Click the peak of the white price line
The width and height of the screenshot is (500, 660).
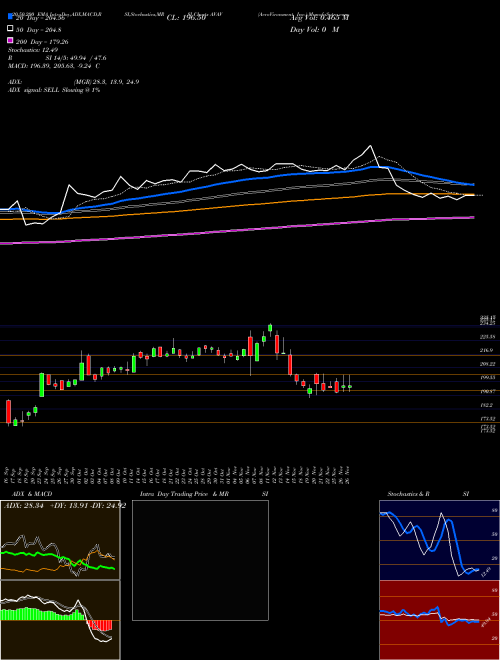pyautogui.click(x=370, y=146)
